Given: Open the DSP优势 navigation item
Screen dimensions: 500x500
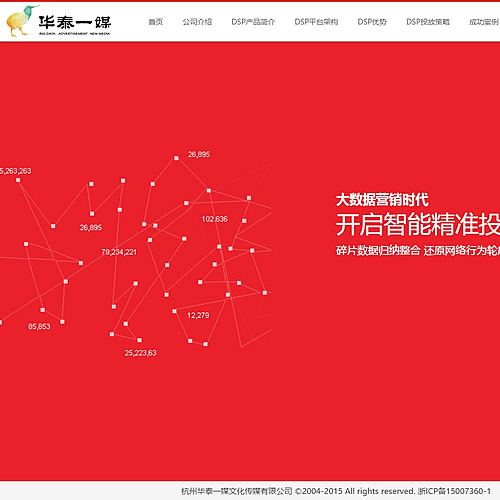Looking at the screenshot, I should pyautogui.click(x=372, y=22).
